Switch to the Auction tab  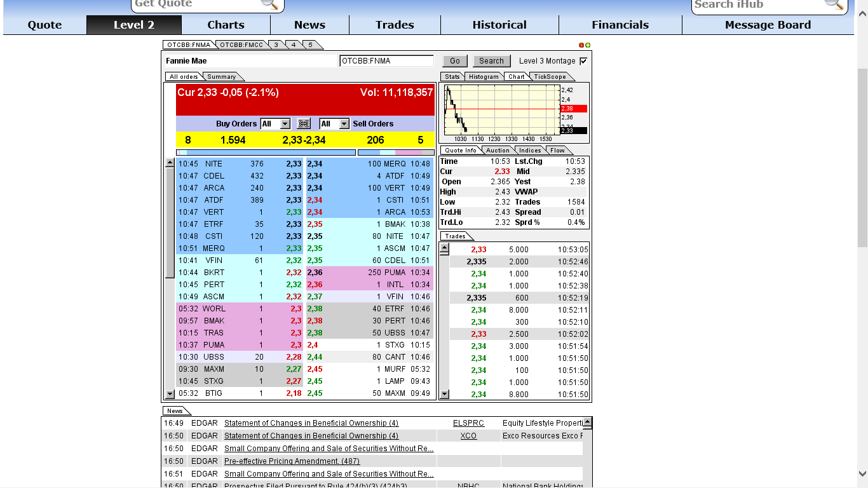click(498, 150)
